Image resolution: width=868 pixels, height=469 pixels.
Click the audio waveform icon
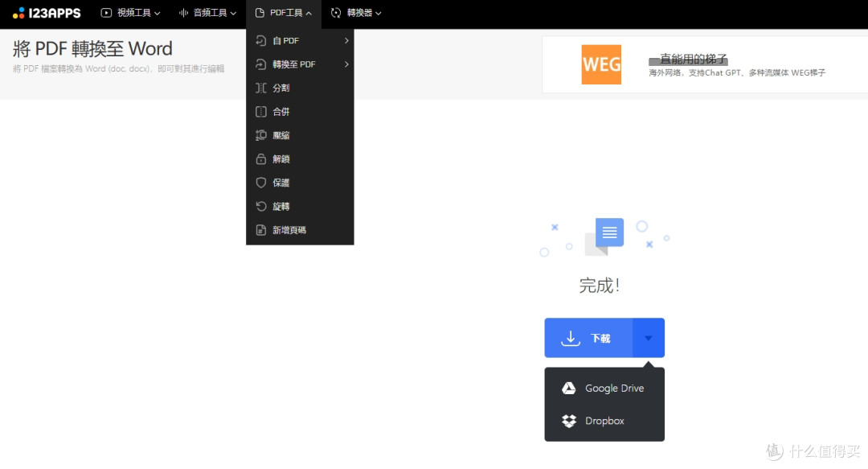(183, 13)
